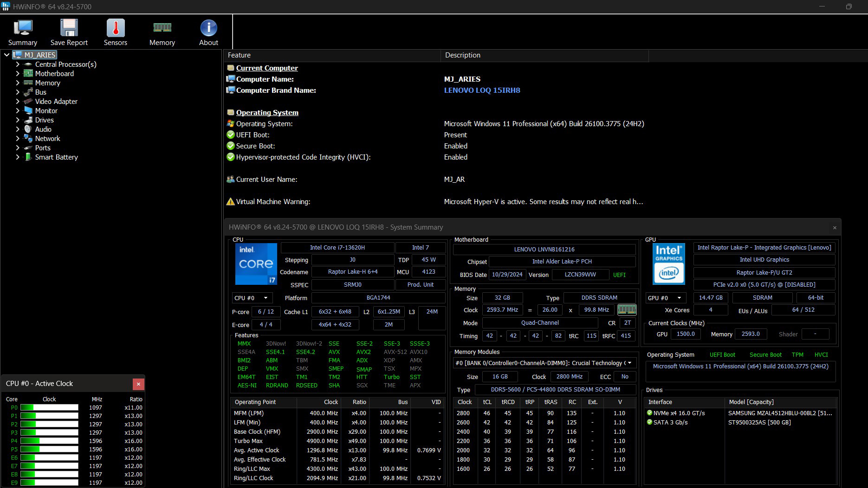Select Smart Battery in the tree

(56, 157)
